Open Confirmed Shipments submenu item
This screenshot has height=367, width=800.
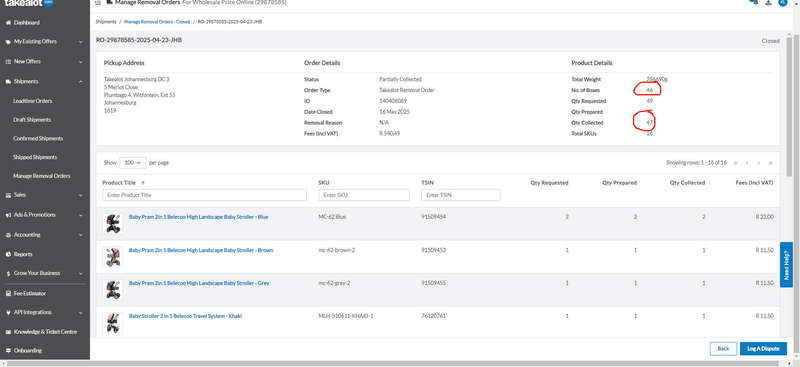point(38,139)
